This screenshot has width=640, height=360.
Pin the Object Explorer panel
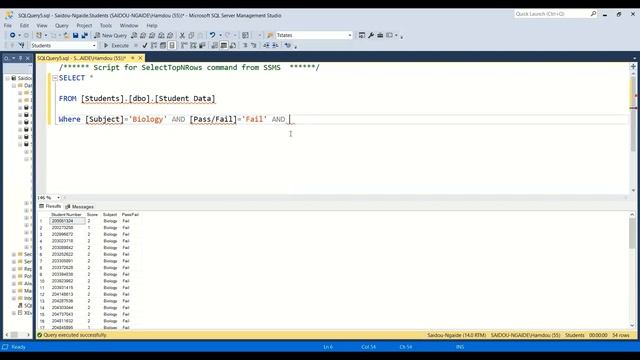click(20, 58)
